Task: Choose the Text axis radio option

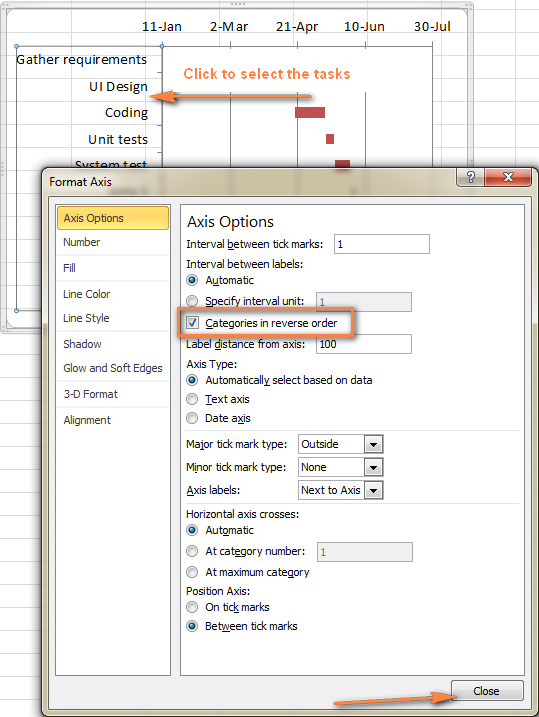Action: click(192, 399)
